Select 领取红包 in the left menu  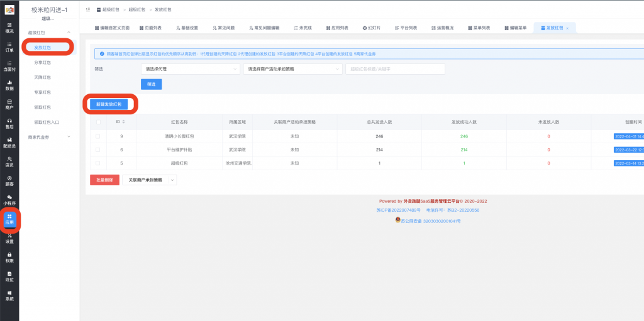point(42,107)
